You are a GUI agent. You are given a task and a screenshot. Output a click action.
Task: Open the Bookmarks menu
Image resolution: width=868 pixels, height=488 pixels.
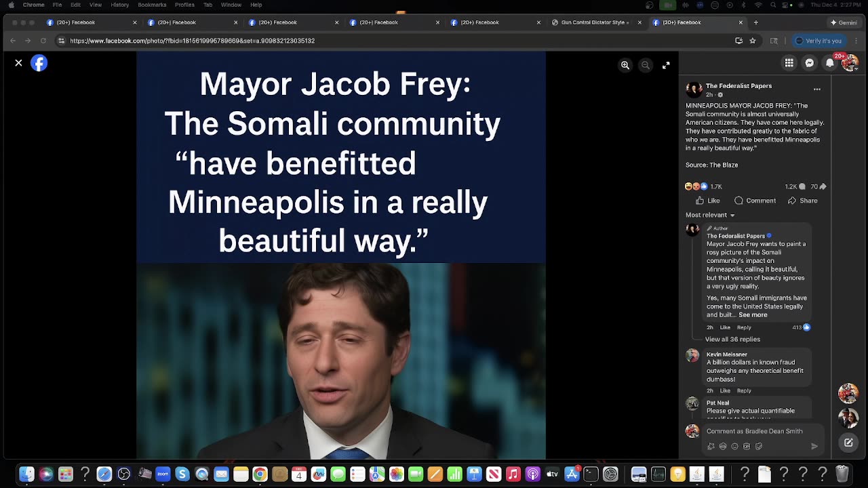(152, 5)
